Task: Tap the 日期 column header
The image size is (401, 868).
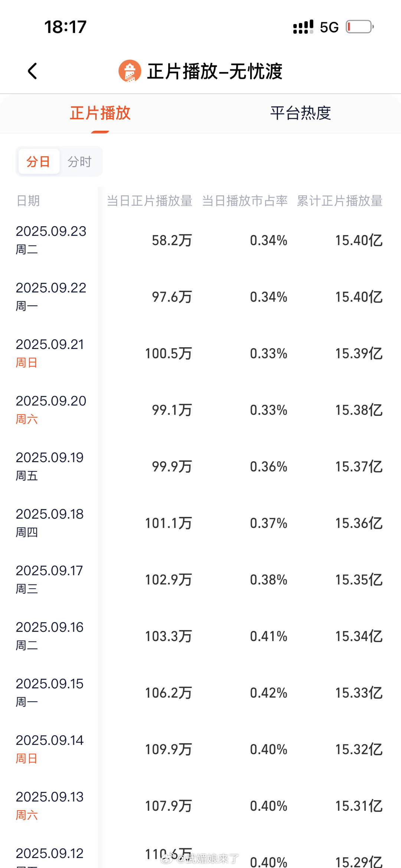Action: [x=28, y=200]
